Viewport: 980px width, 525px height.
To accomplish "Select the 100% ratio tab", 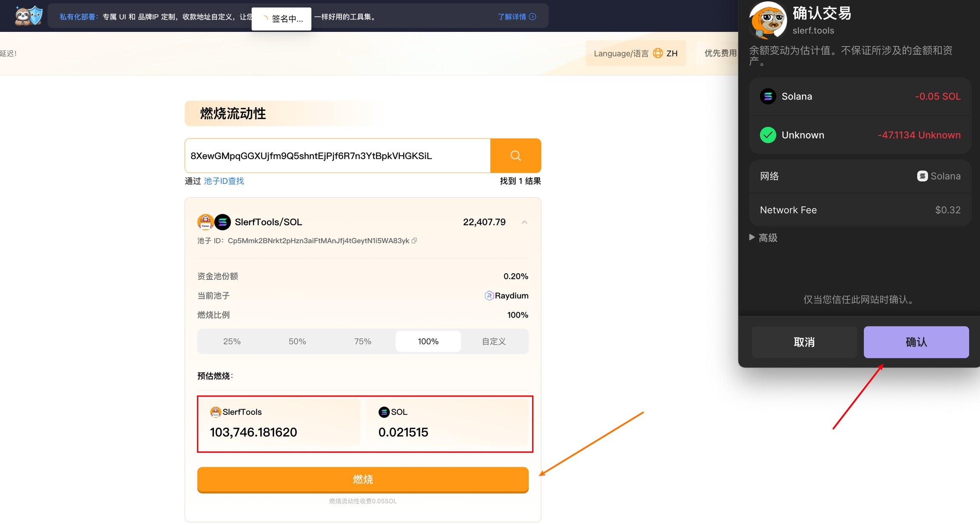I will click(x=428, y=341).
